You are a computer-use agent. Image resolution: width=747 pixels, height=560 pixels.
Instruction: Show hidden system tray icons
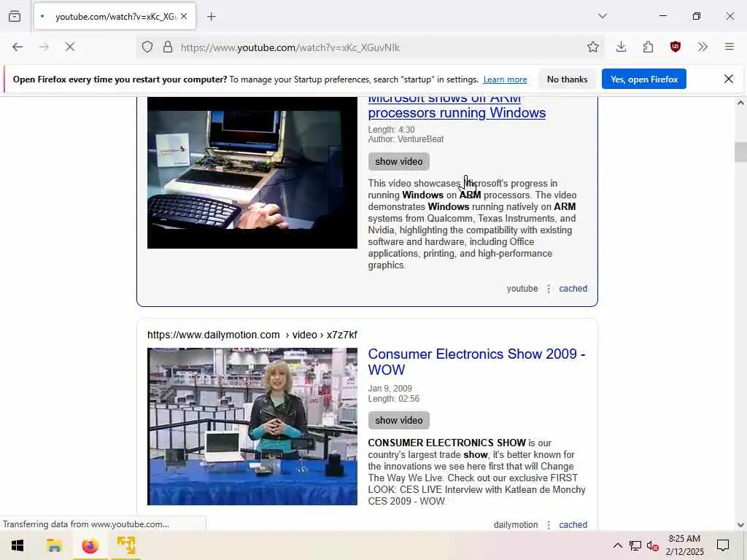tap(617, 545)
